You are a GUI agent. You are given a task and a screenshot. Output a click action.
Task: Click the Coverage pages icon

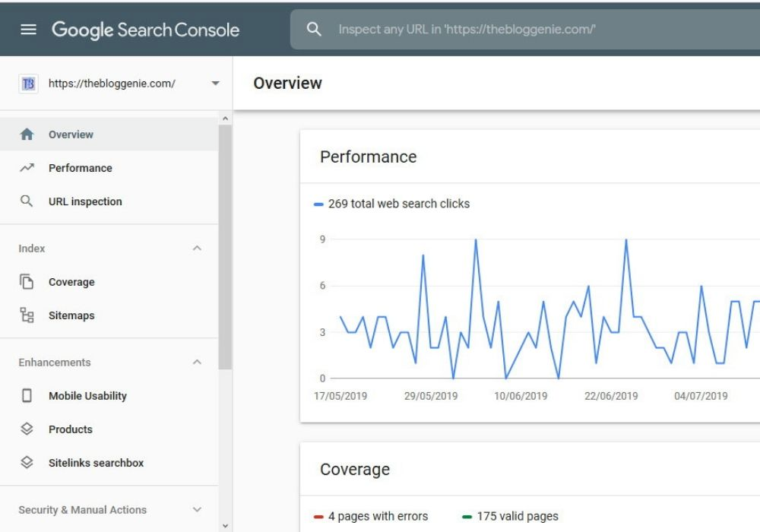pyautogui.click(x=27, y=282)
